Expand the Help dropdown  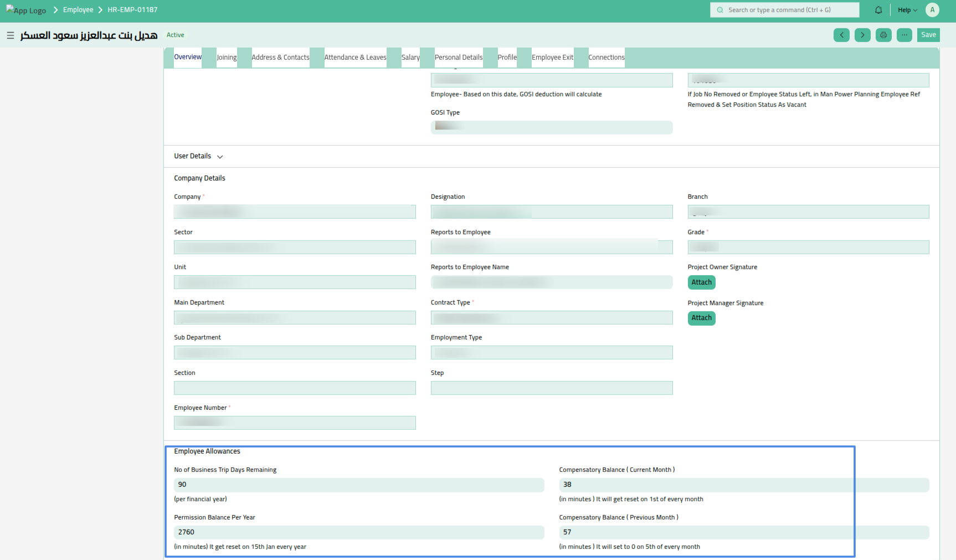907,9
